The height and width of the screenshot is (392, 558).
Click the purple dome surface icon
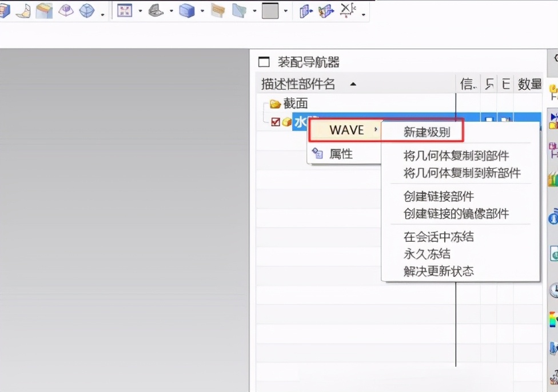coord(66,10)
